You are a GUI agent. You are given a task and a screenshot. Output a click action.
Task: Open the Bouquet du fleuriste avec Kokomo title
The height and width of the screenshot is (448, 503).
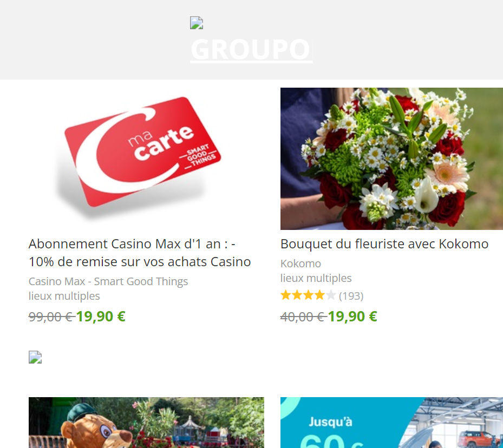pos(384,244)
